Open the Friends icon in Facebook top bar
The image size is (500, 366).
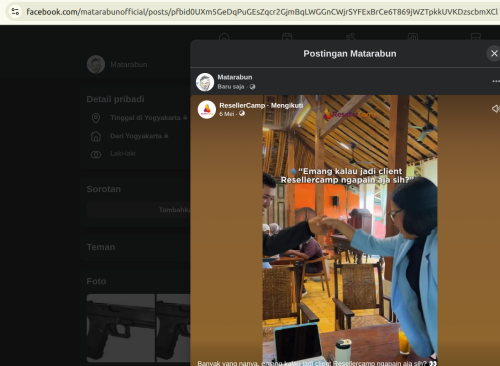click(x=350, y=36)
